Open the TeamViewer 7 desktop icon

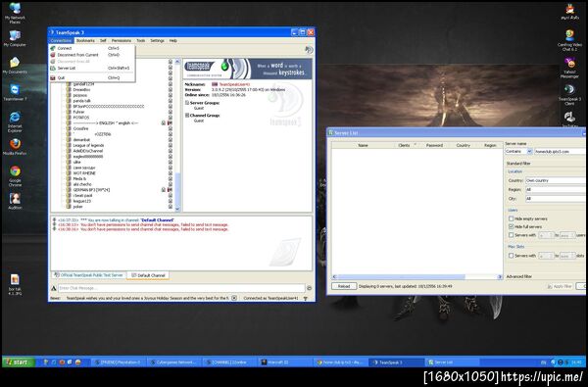click(x=15, y=89)
